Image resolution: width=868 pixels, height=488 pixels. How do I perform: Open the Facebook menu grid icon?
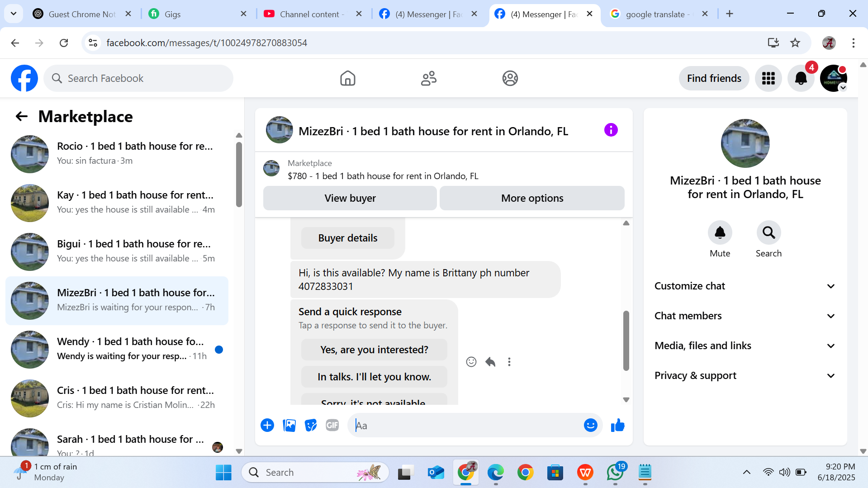768,78
